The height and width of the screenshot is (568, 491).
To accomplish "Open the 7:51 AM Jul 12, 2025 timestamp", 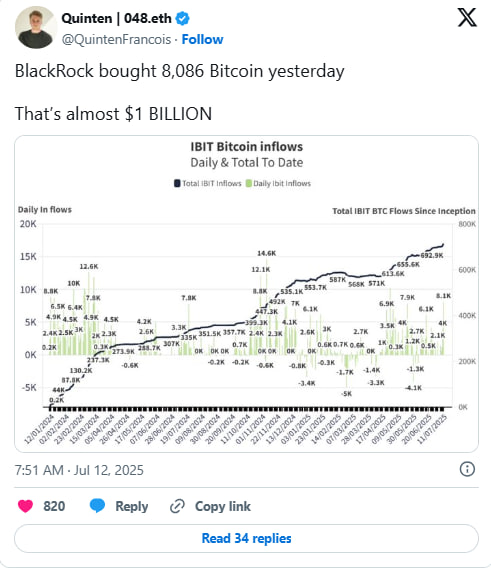I will [79, 470].
